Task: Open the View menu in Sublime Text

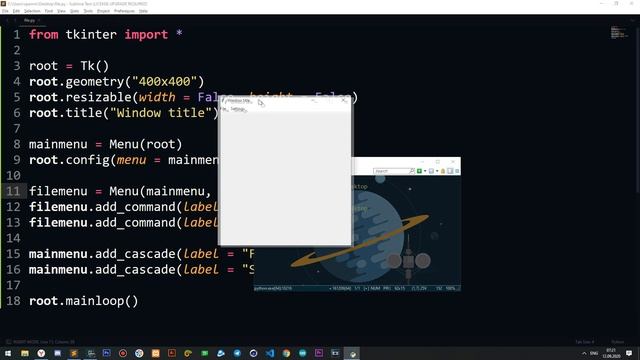Action: click(x=62, y=11)
